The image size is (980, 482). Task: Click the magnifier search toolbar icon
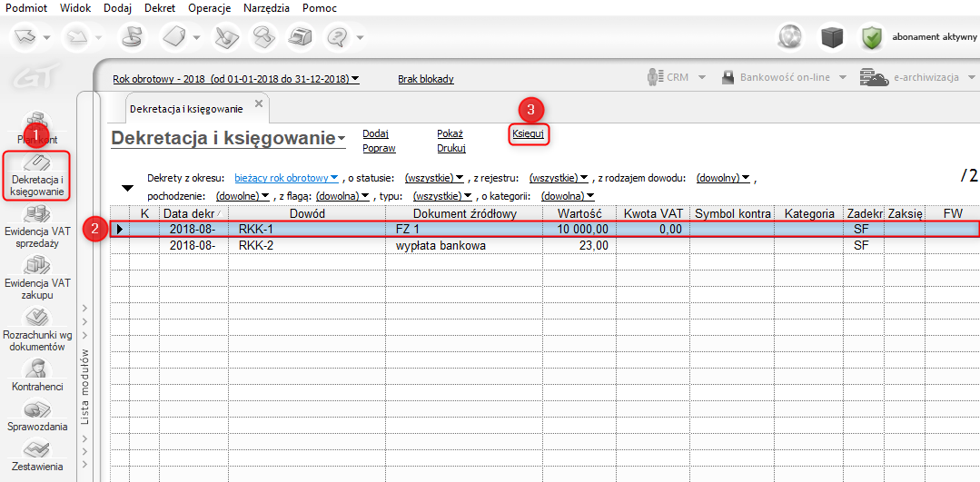click(x=262, y=37)
